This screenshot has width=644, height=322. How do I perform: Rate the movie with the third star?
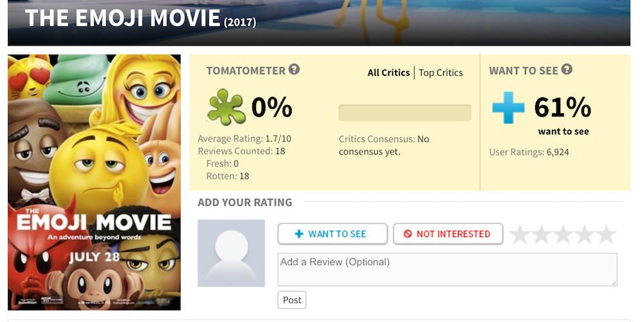(x=563, y=234)
